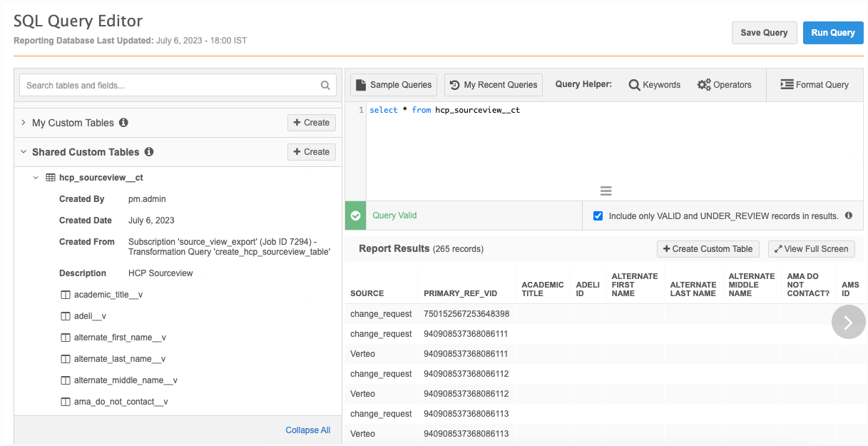
Task: Click the editor resize handle icon
Action: [606, 191]
